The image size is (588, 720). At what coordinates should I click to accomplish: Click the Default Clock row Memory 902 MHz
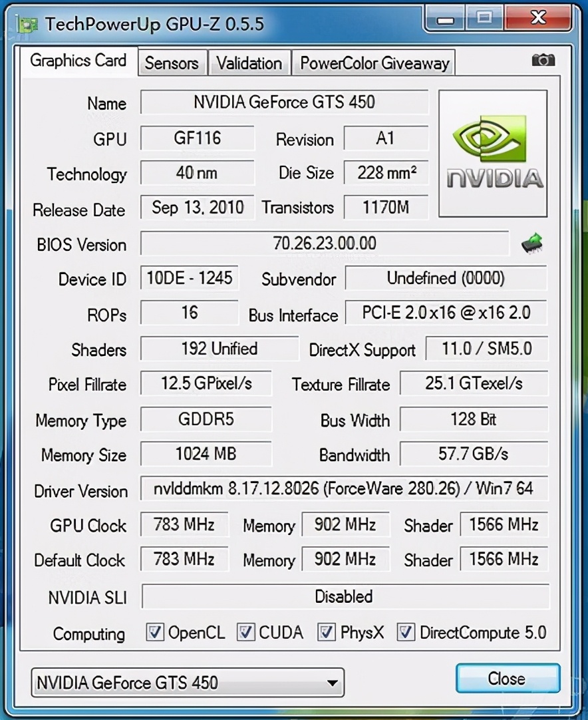345,559
